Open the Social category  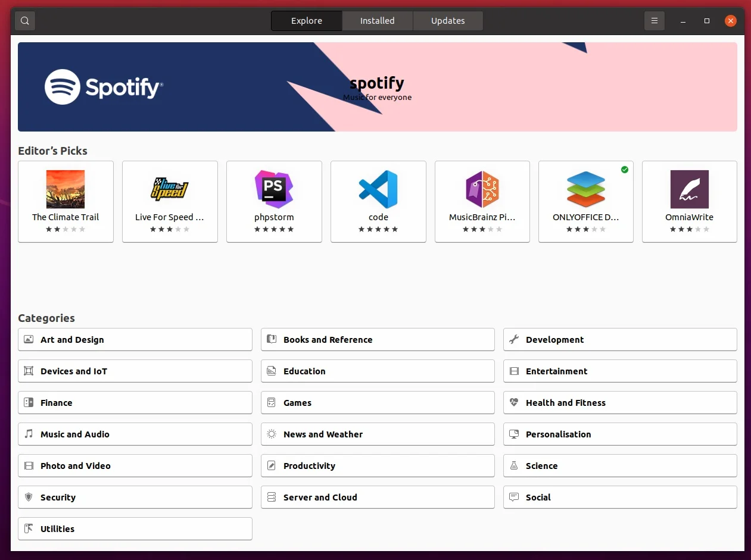point(620,497)
